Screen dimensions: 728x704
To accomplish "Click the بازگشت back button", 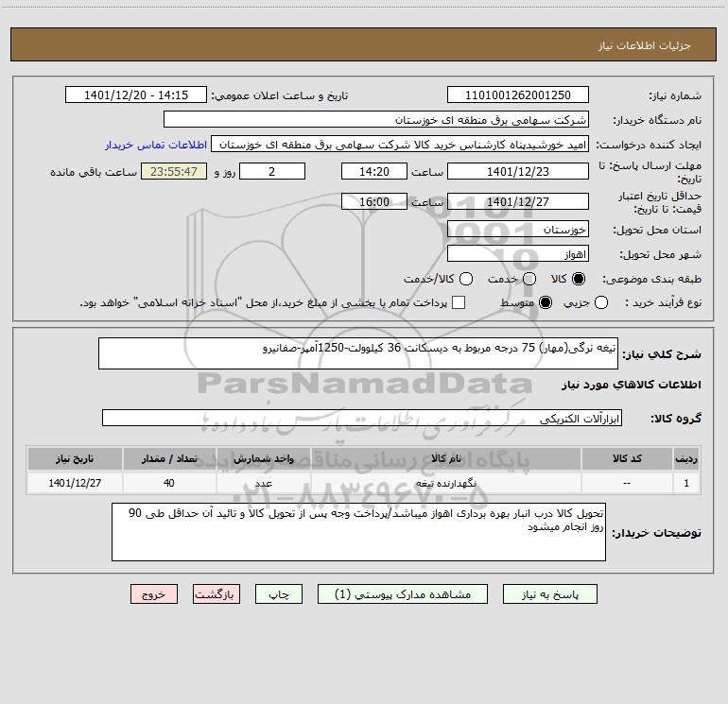I will click(217, 594).
